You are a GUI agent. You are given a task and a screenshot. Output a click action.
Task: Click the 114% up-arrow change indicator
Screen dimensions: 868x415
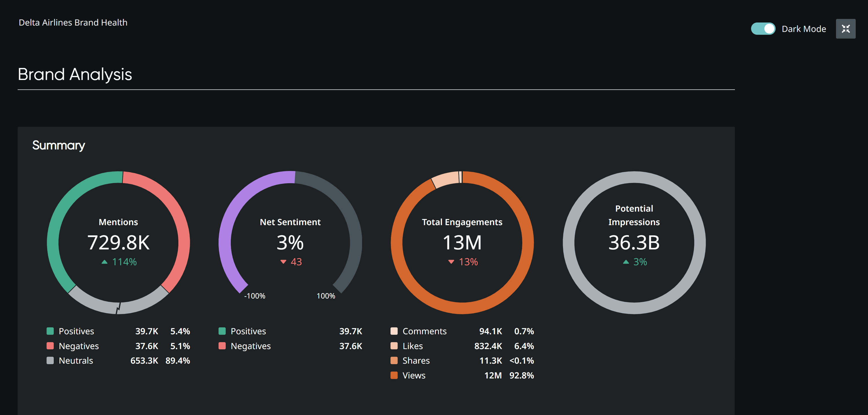coord(119,262)
